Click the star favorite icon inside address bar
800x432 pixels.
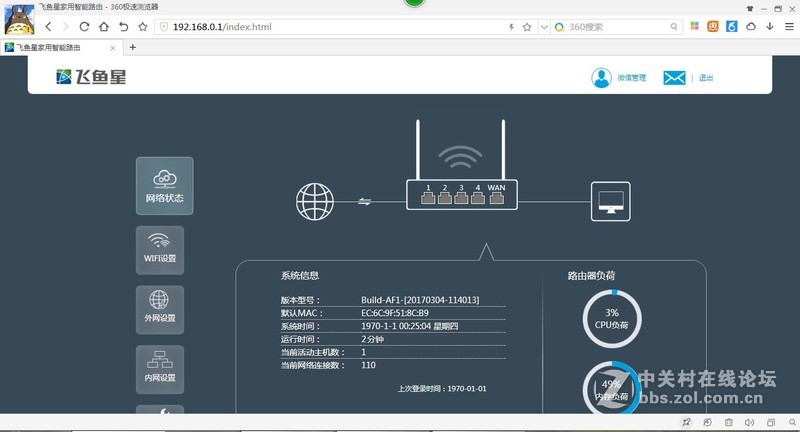[x=527, y=27]
